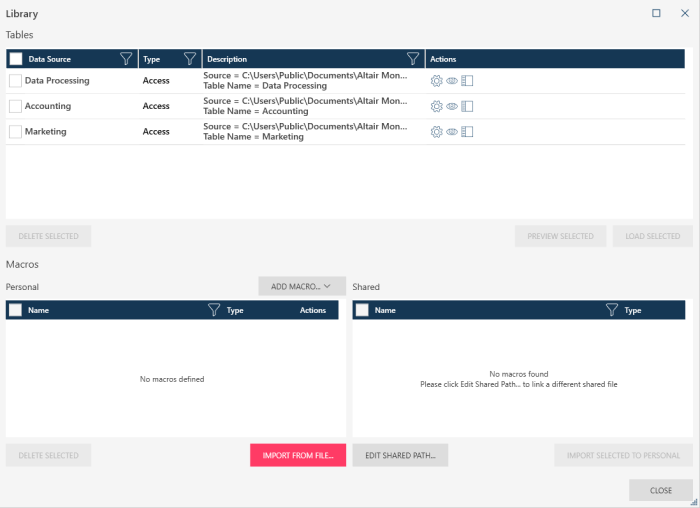
Task: Click filter icon in Personal macros Name column
Action: pos(213,311)
